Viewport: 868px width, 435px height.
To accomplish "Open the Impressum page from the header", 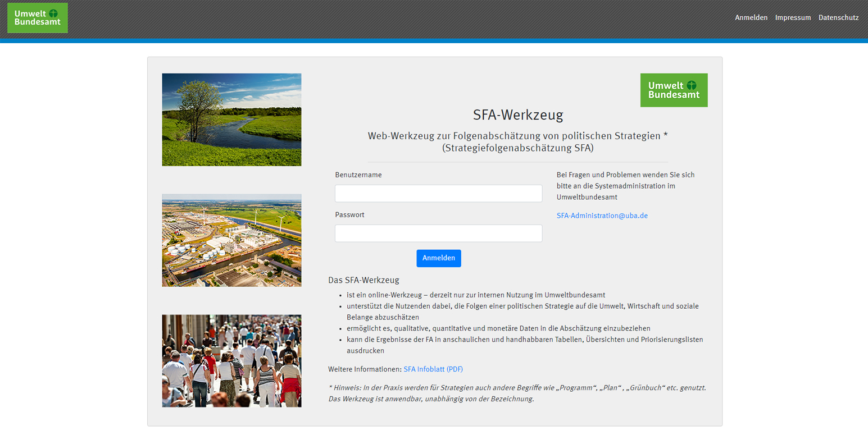I will click(793, 17).
